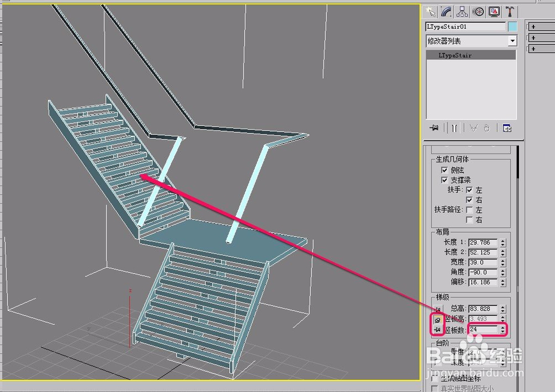Enable 扶手路径 右 checkbox
Image resolution: width=555 pixels, height=392 pixels.
tap(470, 220)
